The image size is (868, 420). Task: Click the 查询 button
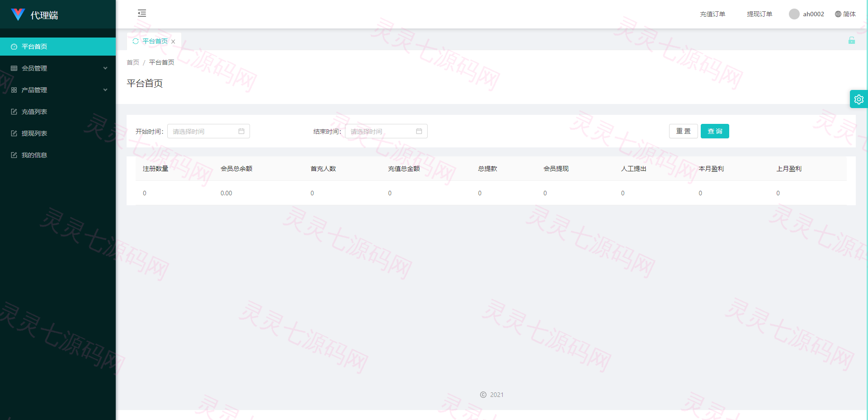(x=715, y=131)
